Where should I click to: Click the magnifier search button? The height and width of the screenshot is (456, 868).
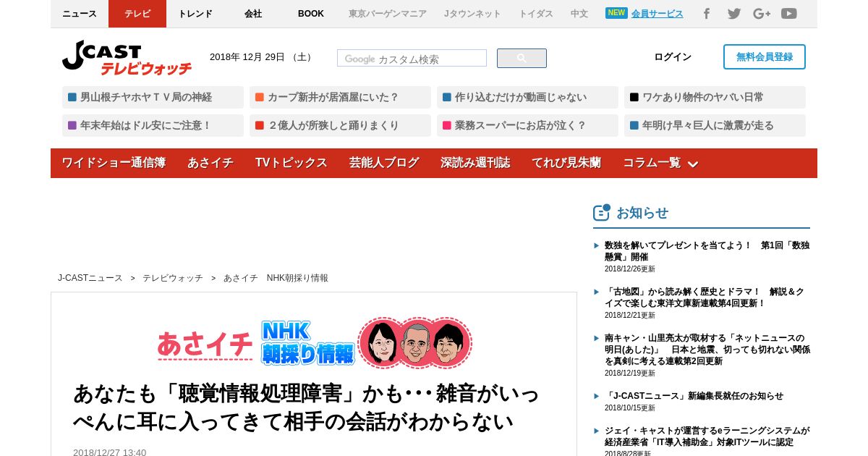pos(522,59)
